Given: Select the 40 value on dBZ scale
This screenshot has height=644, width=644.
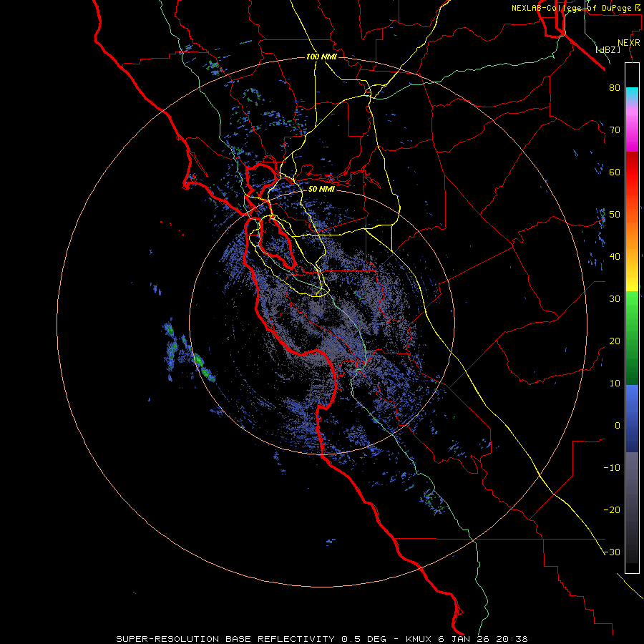Looking at the screenshot, I should pos(615,257).
